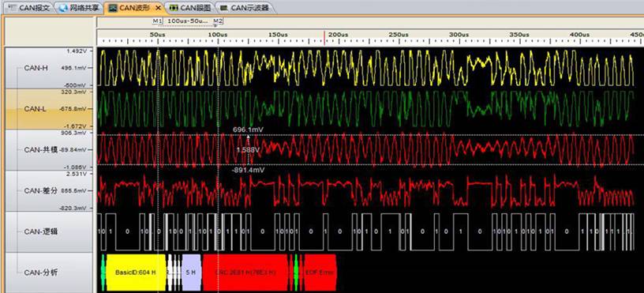Screen dimensions: 644x293
Task: Open the 网络共享 tab
Action: [x=80, y=8]
